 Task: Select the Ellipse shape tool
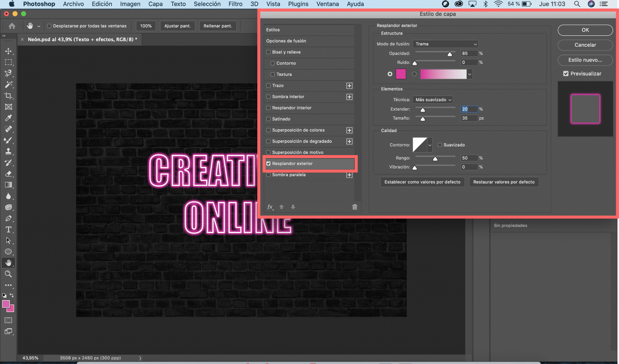pyautogui.click(x=8, y=252)
